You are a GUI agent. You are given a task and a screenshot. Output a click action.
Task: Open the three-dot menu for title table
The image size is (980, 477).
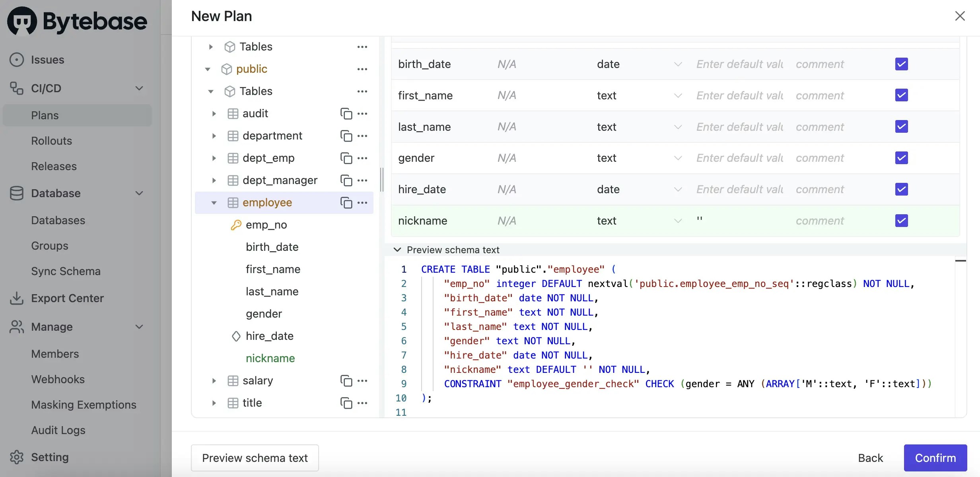pos(362,403)
